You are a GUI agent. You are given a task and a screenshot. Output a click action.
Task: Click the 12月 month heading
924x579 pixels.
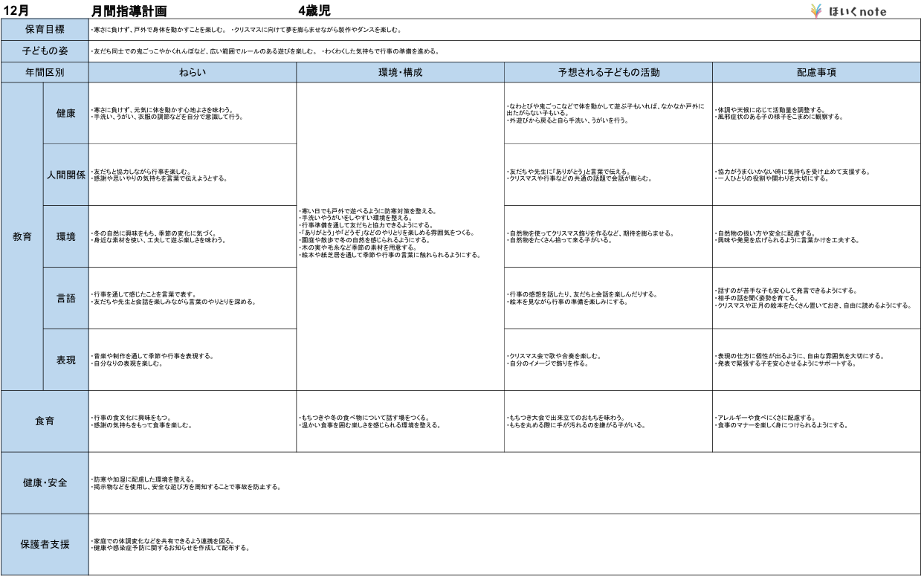pos(16,10)
